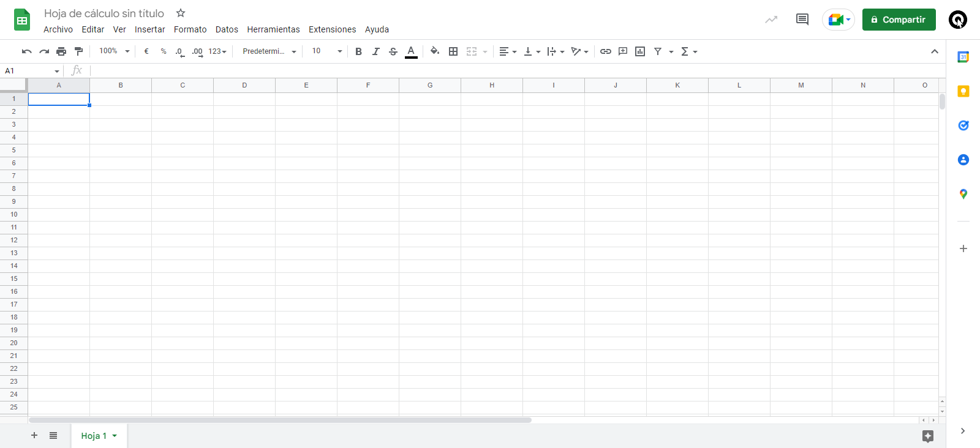Toggle italic formatting
980x448 pixels.
375,51
